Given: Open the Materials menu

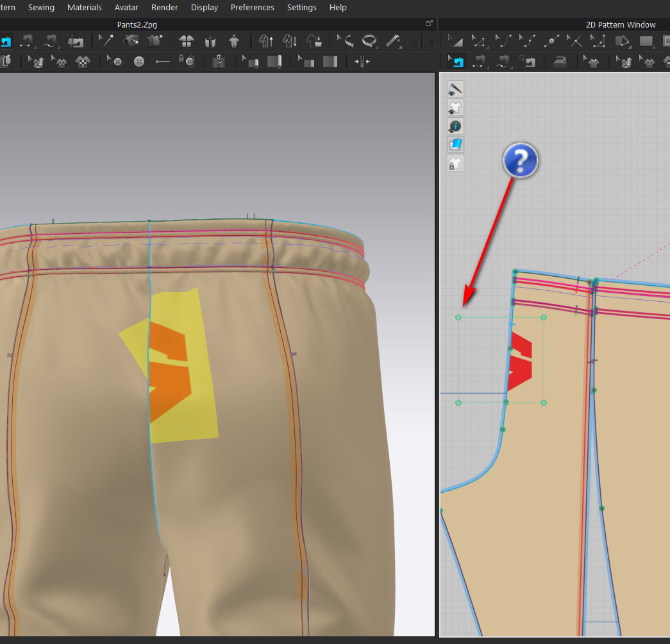Looking at the screenshot, I should coord(84,7).
